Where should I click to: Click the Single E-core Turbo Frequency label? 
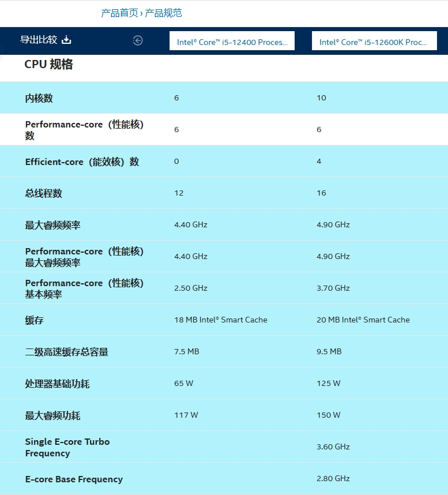pos(67,447)
